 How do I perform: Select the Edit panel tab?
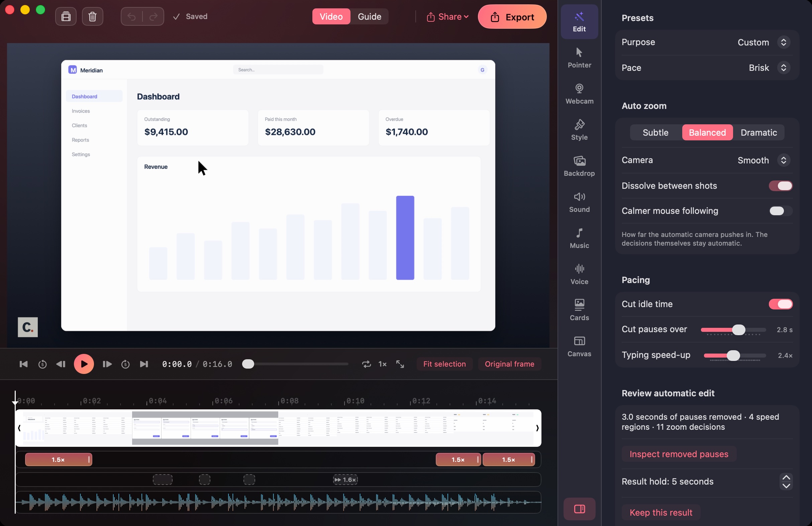tap(579, 22)
